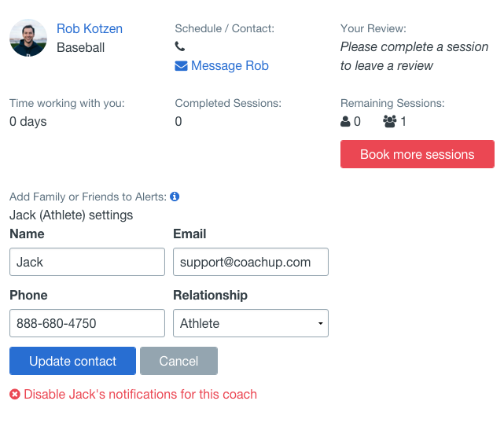This screenshot has width=504, height=423.
Task: Click the group sessions count 1
Action: click(x=403, y=122)
